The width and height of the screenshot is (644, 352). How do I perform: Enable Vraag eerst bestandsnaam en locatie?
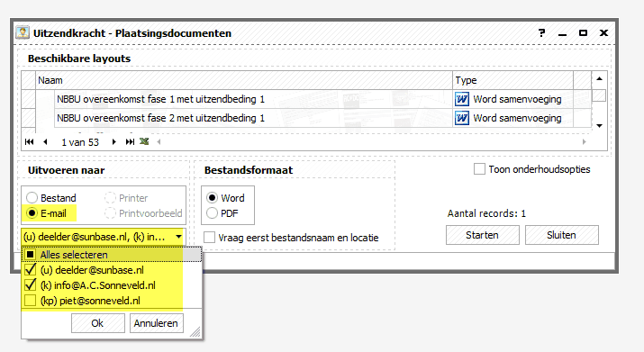(x=210, y=238)
